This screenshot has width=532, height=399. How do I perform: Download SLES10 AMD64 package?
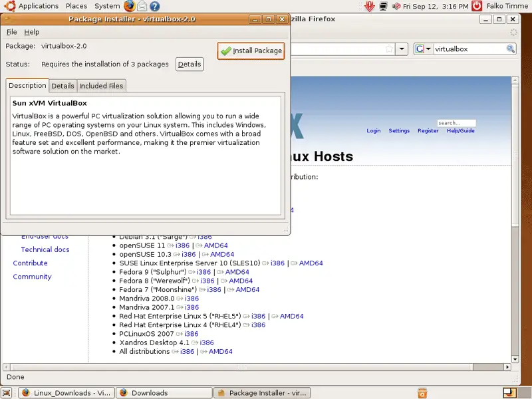[311, 263]
